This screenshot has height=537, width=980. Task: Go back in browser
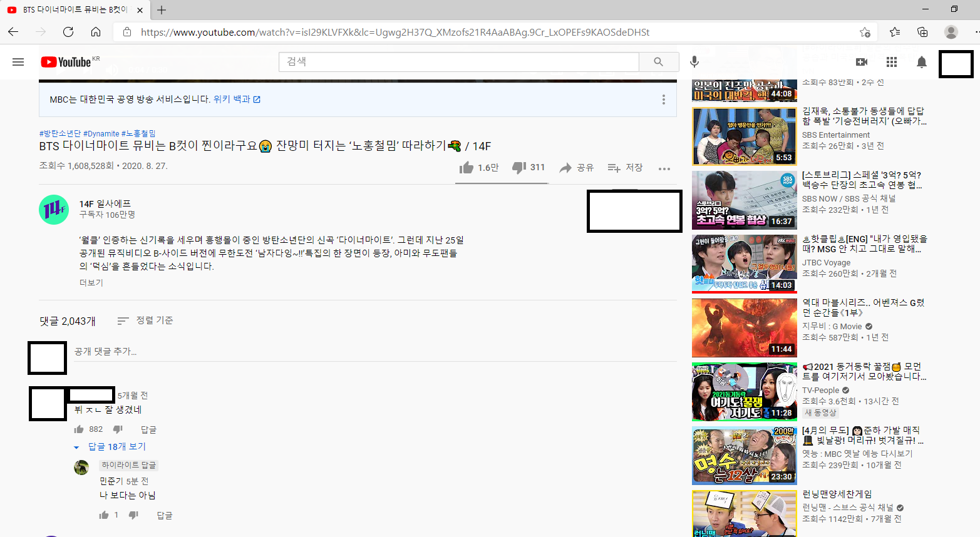point(13,32)
